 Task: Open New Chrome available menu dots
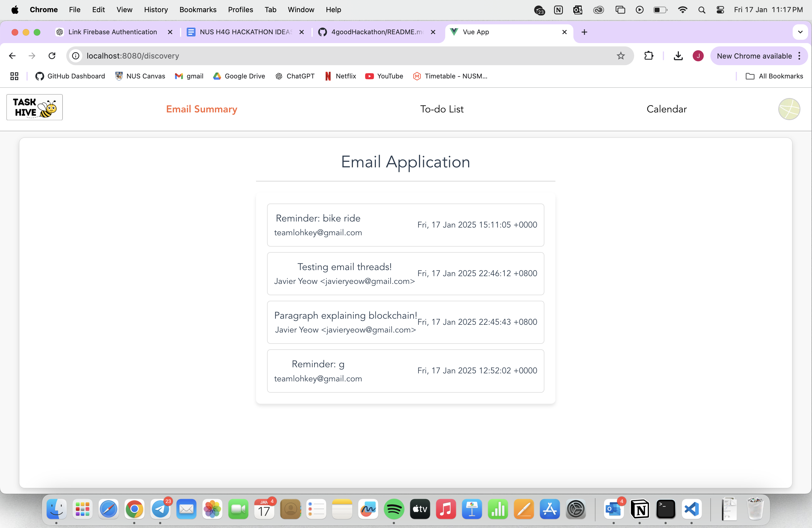[x=799, y=56]
